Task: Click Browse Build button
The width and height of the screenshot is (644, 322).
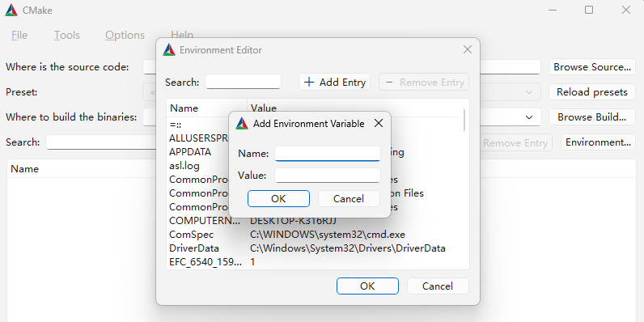Action: click(x=592, y=117)
